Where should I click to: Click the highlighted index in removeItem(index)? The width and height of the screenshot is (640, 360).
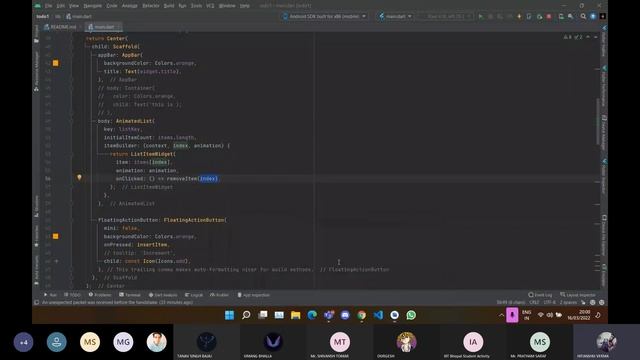point(209,179)
